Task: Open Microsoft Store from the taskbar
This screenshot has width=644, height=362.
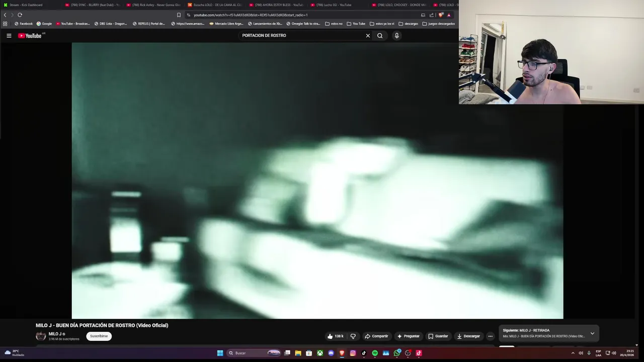Action: pyautogui.click(x=309, y=353)
